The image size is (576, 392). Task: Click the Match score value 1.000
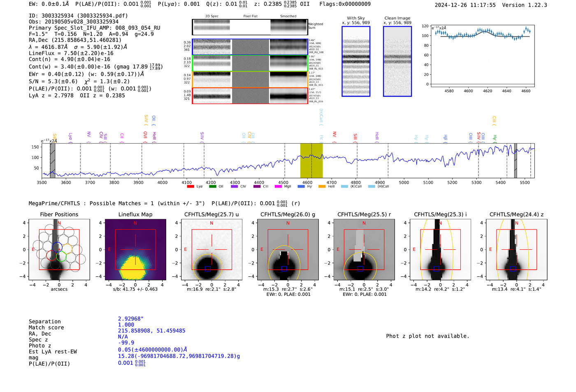click(x=126, y=325)
